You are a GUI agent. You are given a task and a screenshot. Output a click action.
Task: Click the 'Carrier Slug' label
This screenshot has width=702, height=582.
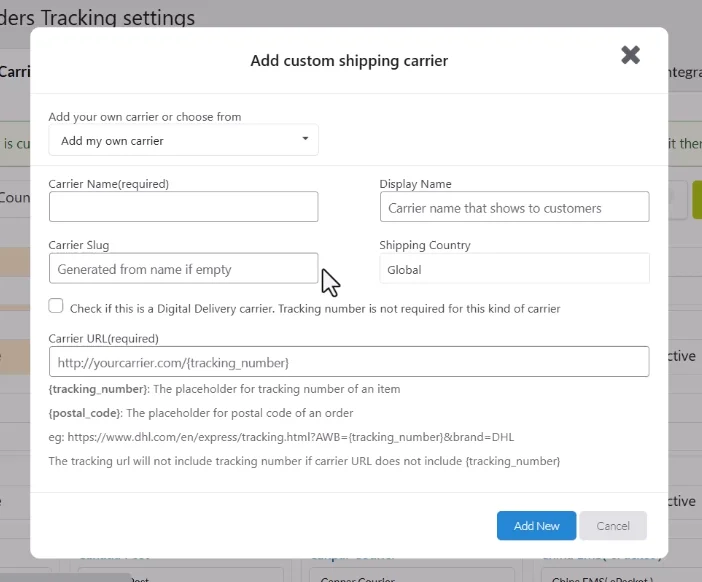pos(79,245)
